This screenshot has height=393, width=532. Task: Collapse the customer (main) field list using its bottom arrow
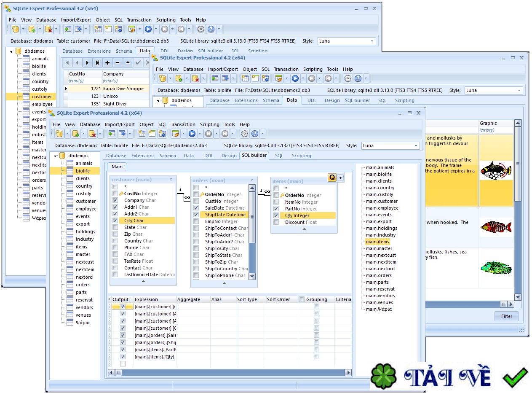point(143,281)
